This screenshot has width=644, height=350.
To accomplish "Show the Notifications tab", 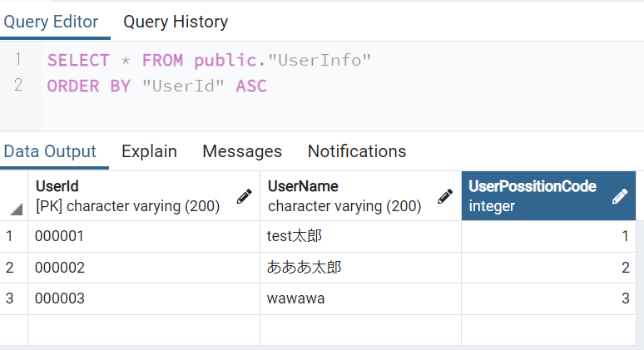I will (357, 151).
